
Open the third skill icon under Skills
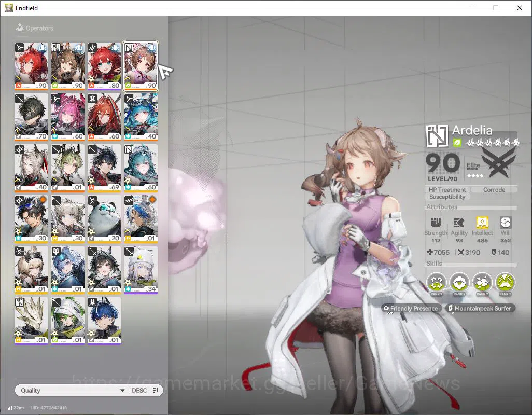482,283
